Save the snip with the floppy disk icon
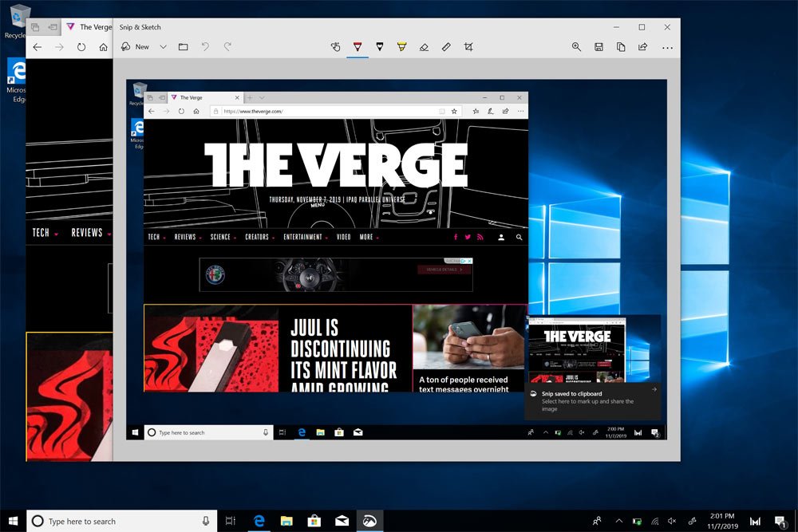This screenshot has height=532, width=798. (598, 47)
